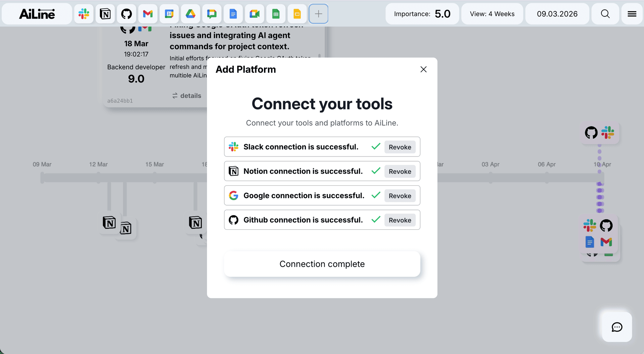Click the Google connection is successful row
Viewport: 644px width, 354px height.
(322, 195)
